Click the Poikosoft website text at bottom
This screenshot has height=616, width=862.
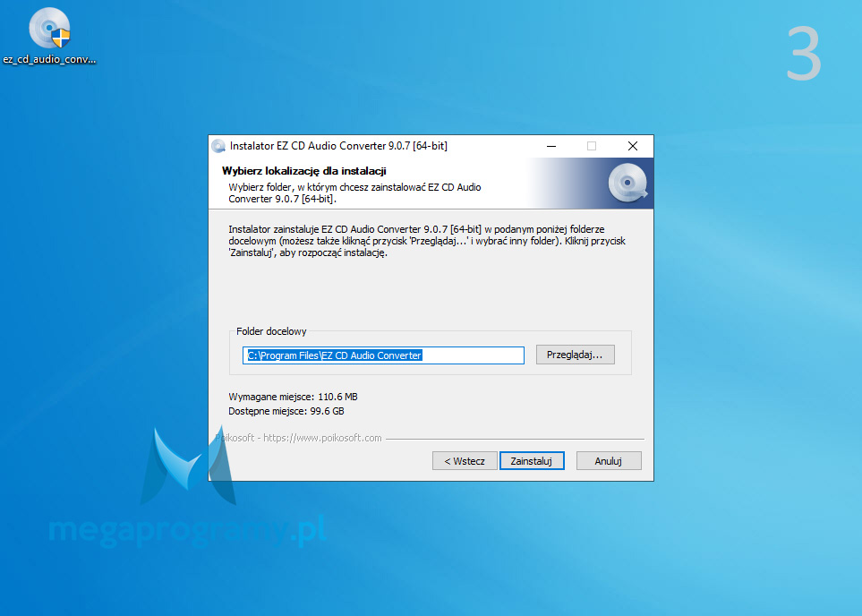pyautogui.click(x=298, y=438)
